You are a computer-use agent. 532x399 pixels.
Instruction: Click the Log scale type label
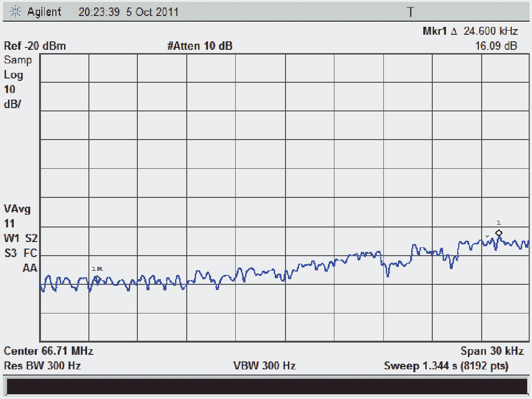tap(14, 75)
